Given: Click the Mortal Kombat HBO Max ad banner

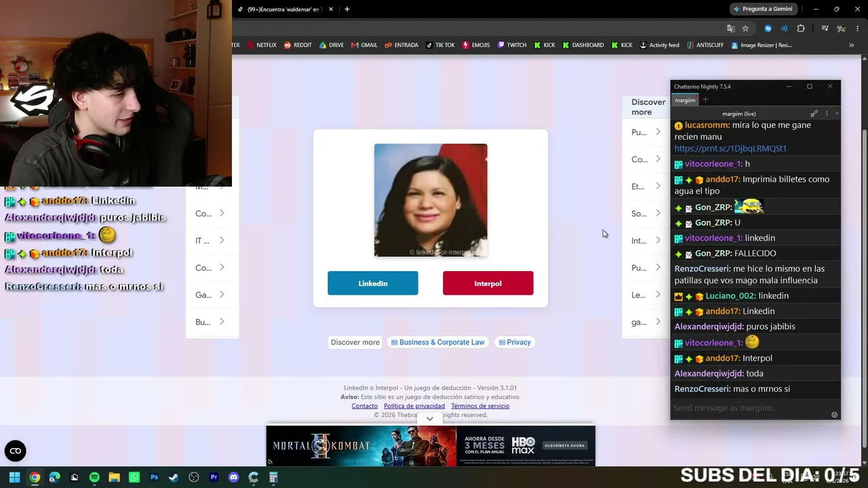Looking at the screenshot, I should click(x=431, y=446).
